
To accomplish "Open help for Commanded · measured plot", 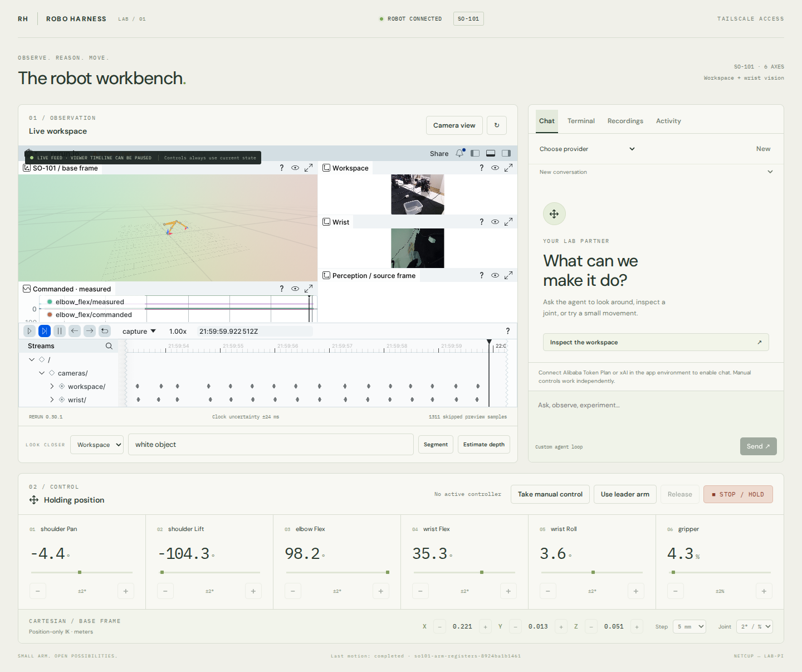I will 281,289.
